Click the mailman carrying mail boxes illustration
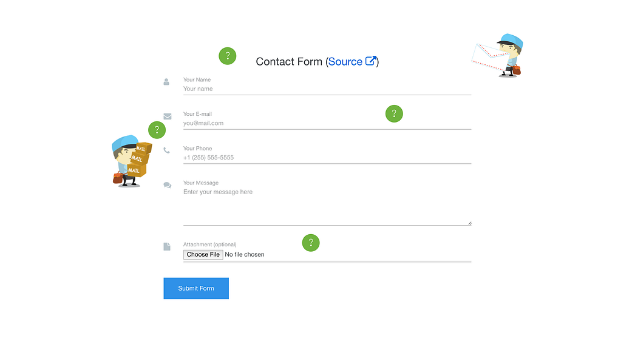 tap(132, 161)
